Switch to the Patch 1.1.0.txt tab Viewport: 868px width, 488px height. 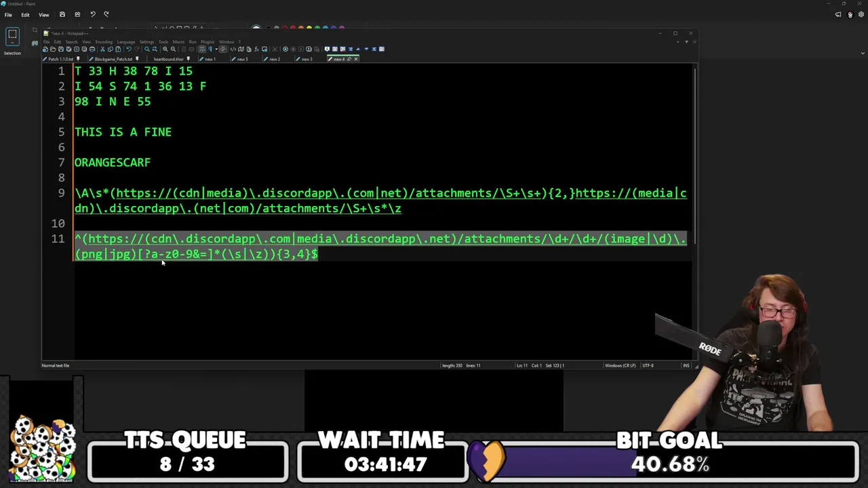click(61, 59)
